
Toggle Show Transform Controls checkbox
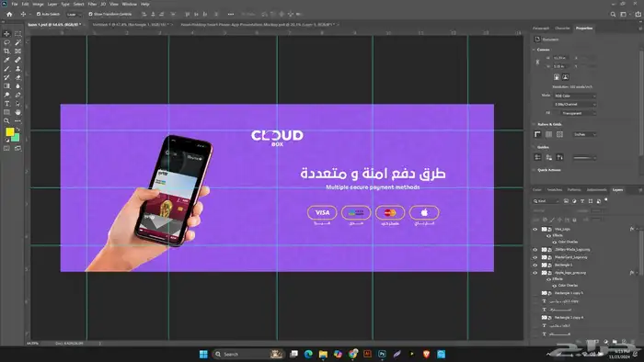pyautogui.click(x=90, y=14)
